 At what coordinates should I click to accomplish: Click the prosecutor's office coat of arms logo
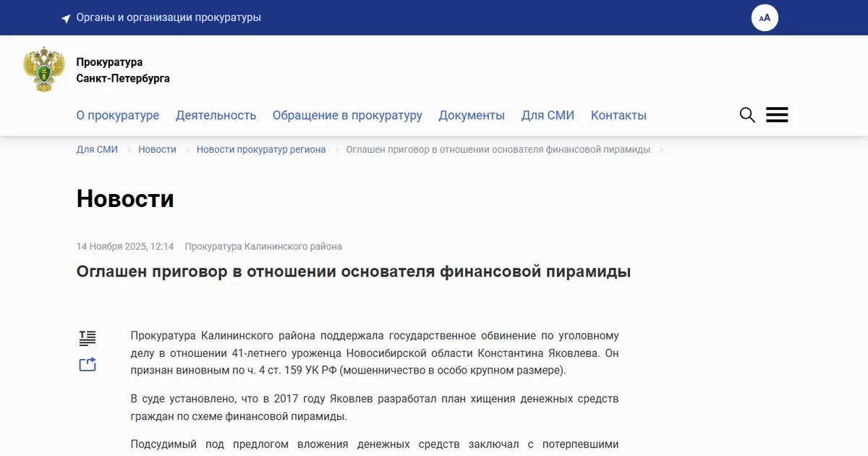(x=44, y=69)
